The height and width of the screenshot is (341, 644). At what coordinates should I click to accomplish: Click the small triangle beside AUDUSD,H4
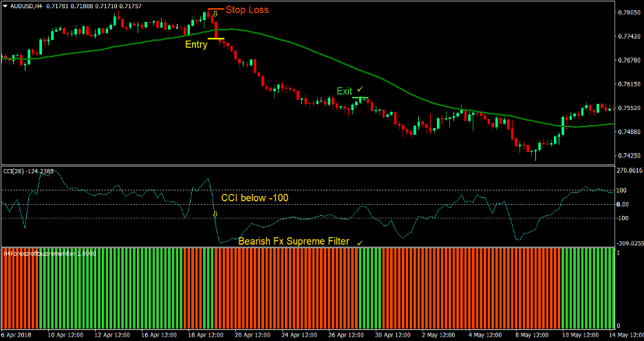pos(5,7)
